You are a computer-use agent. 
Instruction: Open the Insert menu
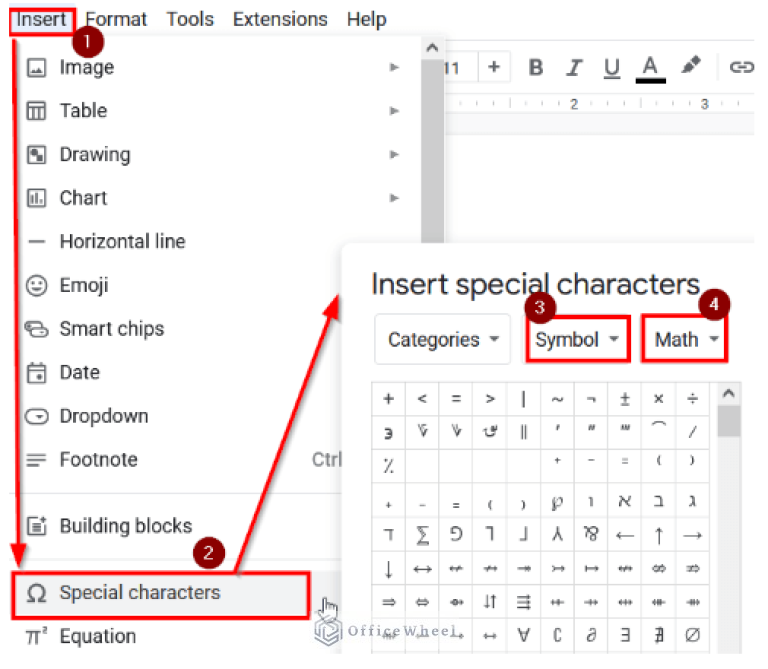click(41, 19)
